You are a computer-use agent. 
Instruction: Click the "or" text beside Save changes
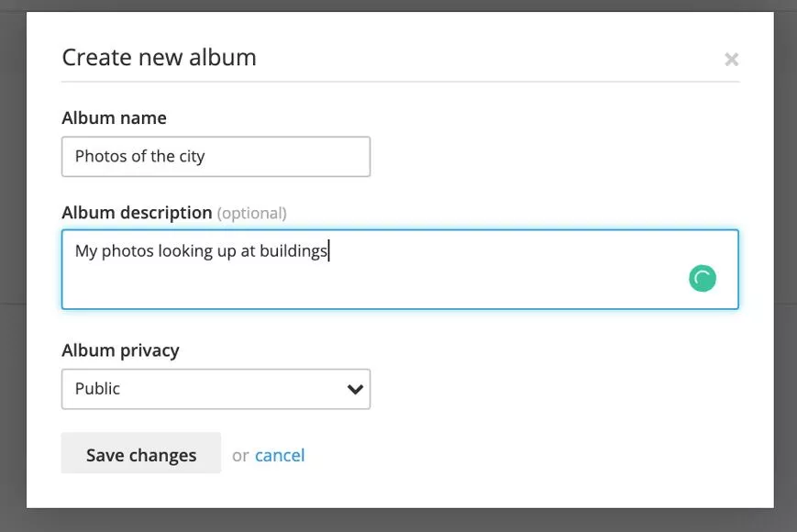tap(240, 456)
